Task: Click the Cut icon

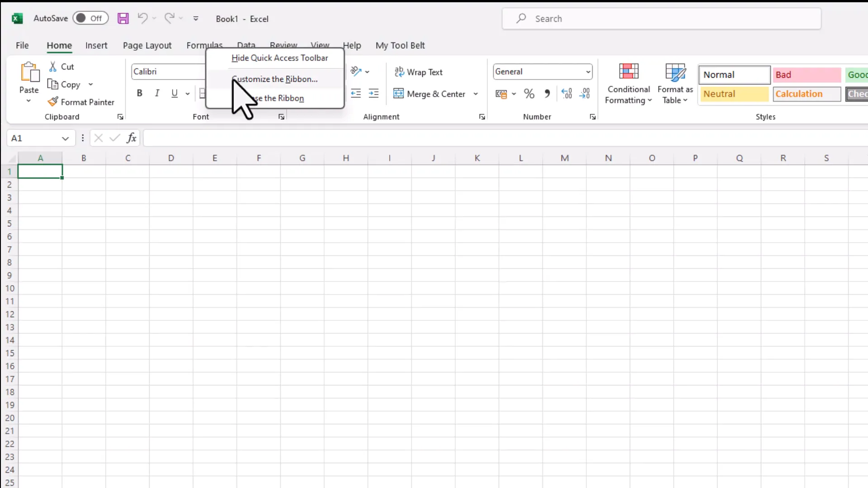Action: [x=61, y=66]
